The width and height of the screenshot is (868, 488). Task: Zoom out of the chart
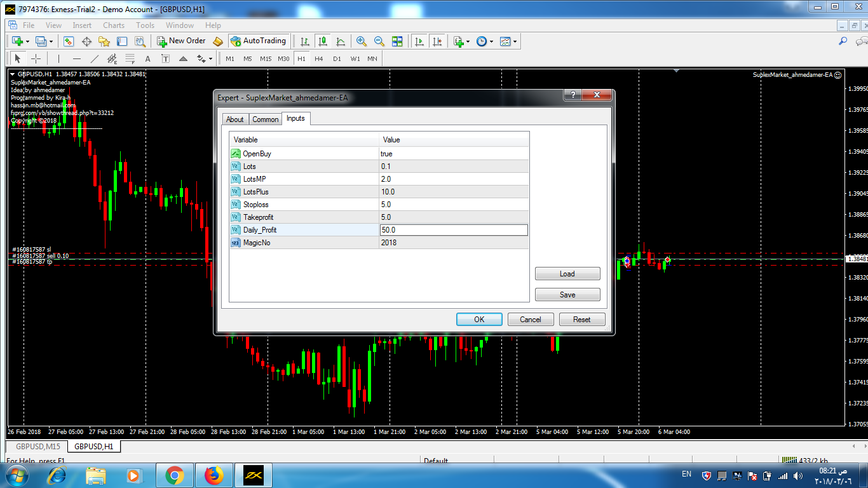point(379,41)
